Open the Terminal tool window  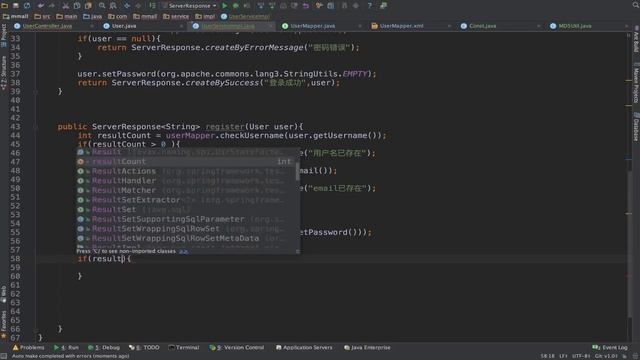tap(184, 348)
